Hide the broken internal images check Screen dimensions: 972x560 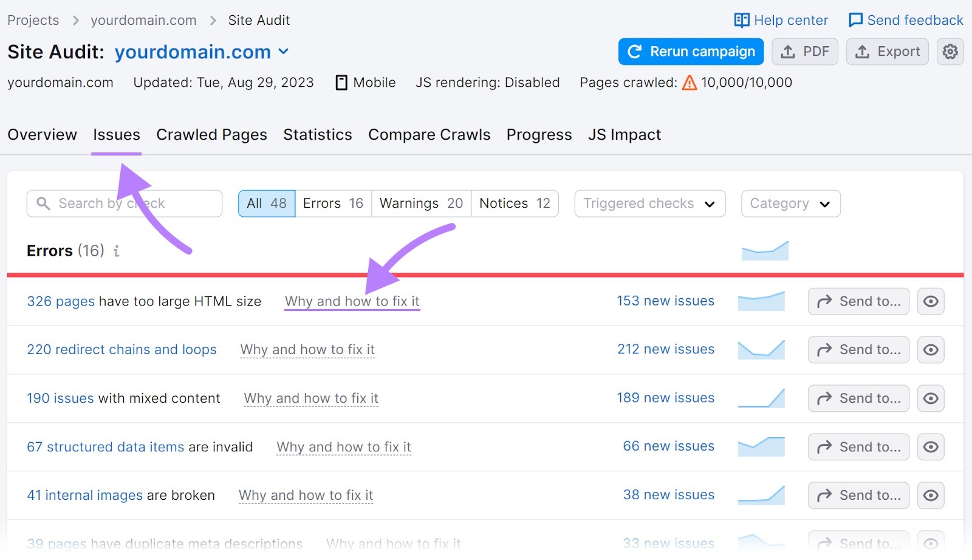(931, 495)
